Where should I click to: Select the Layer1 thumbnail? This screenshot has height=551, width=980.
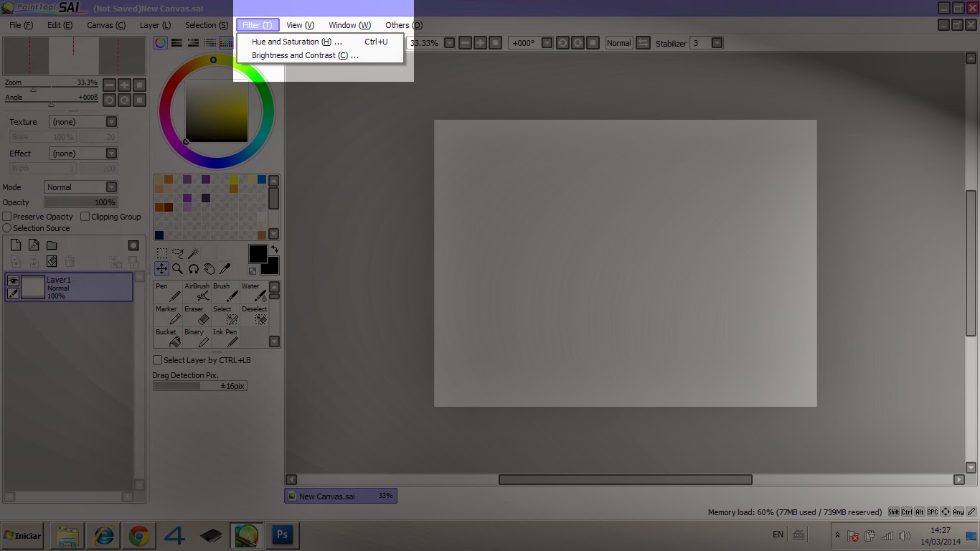point(33,287)
